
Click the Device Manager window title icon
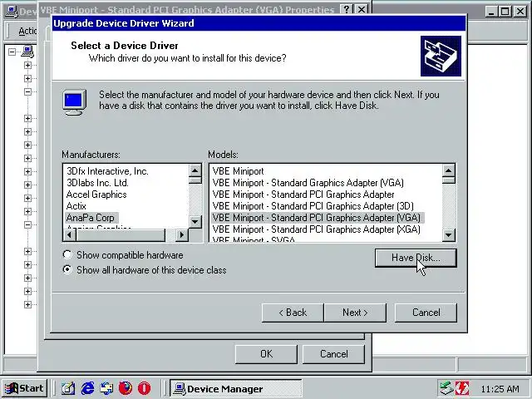pyautogui.click(x=12, y=12)
